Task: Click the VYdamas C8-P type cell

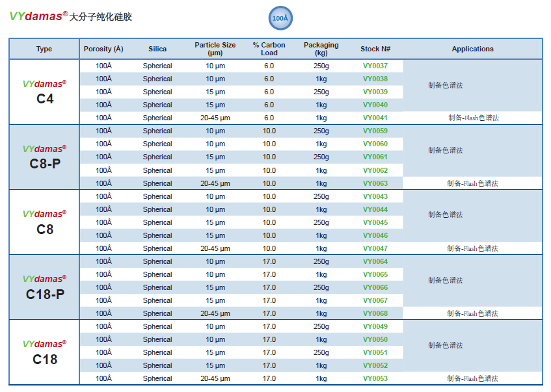Action: pos(44,157)
